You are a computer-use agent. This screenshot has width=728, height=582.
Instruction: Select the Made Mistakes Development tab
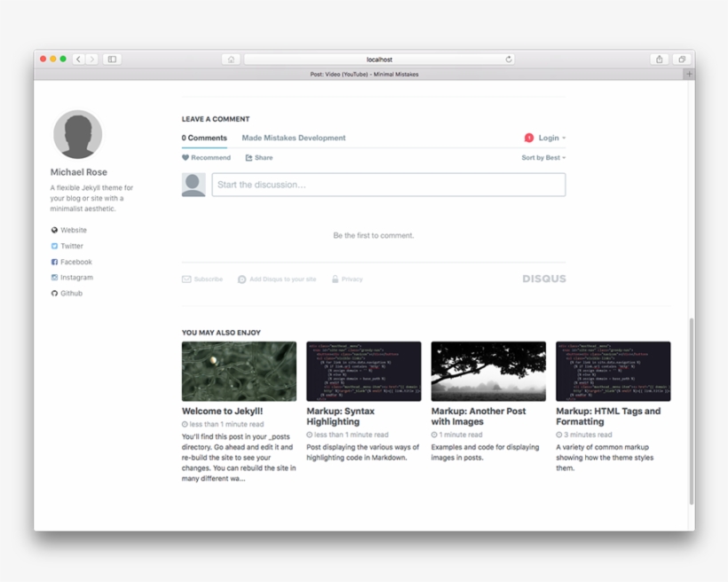(293, 138)
